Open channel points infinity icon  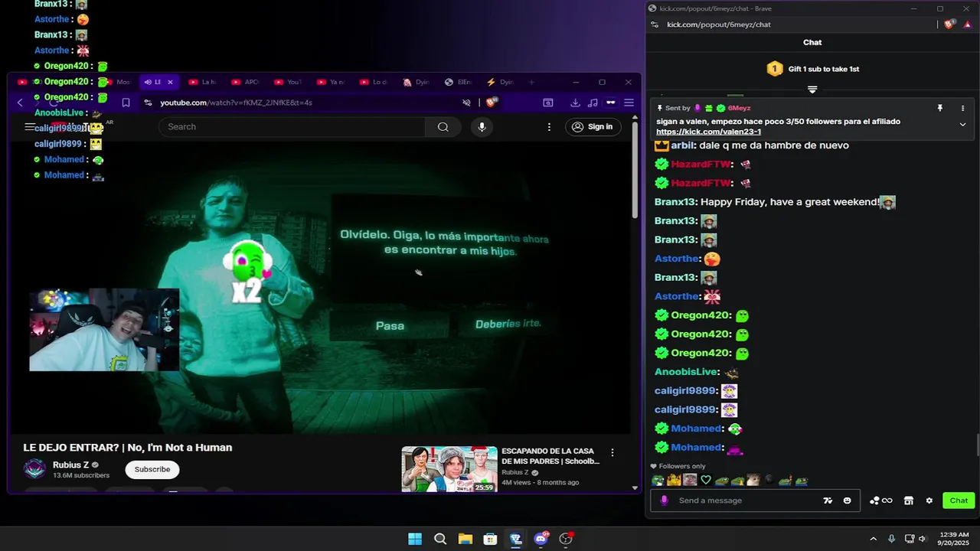[881, 500]
